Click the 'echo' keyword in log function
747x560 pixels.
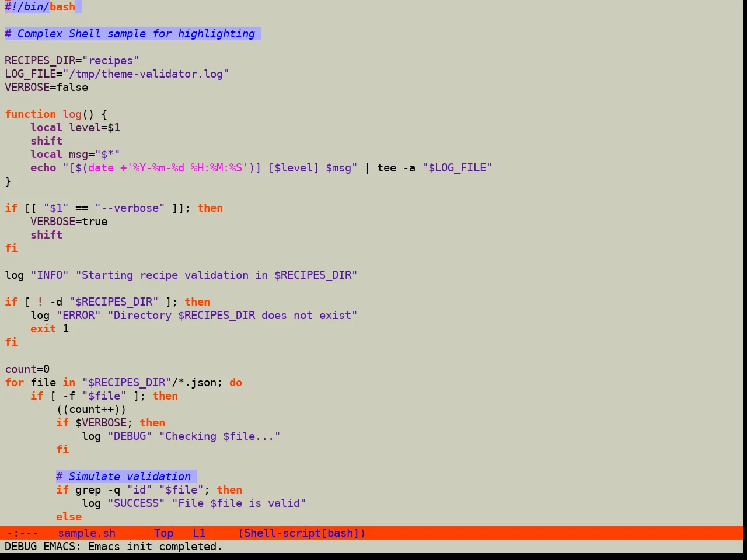[x=43, y=168]
